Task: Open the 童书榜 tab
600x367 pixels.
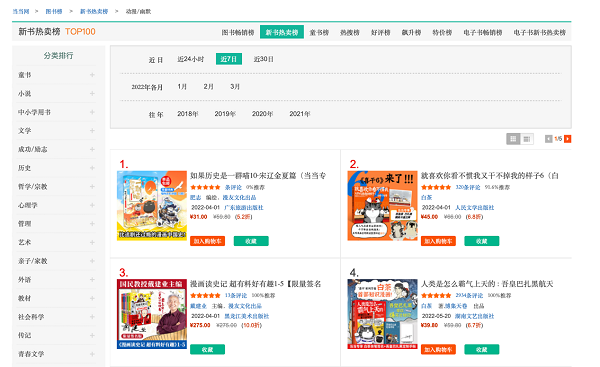Action: click(x=319, y=33)
